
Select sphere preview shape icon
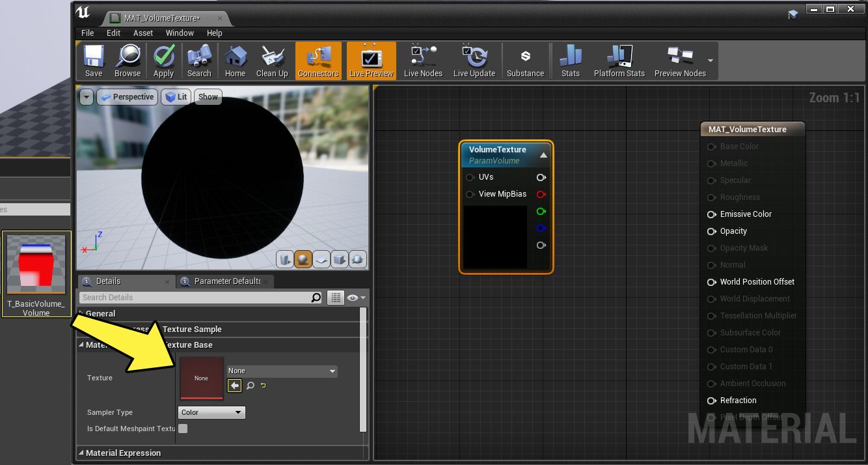click(x=303, y=260)
